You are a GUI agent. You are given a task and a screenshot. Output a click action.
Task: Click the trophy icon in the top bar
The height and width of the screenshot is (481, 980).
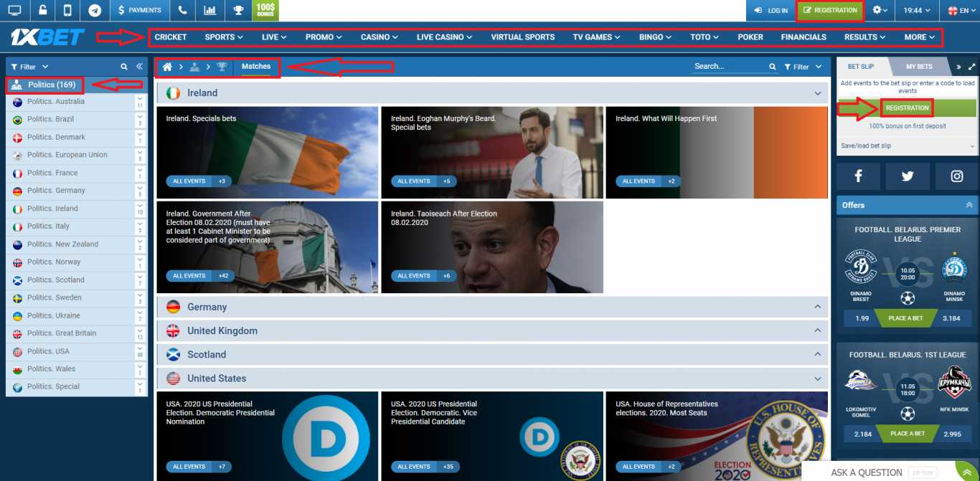click(238, 10)
